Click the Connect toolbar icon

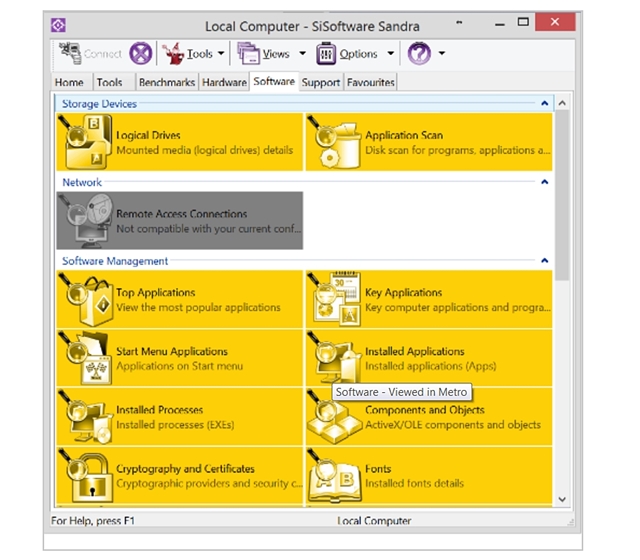pyautogui.click(x=70, y=53)
